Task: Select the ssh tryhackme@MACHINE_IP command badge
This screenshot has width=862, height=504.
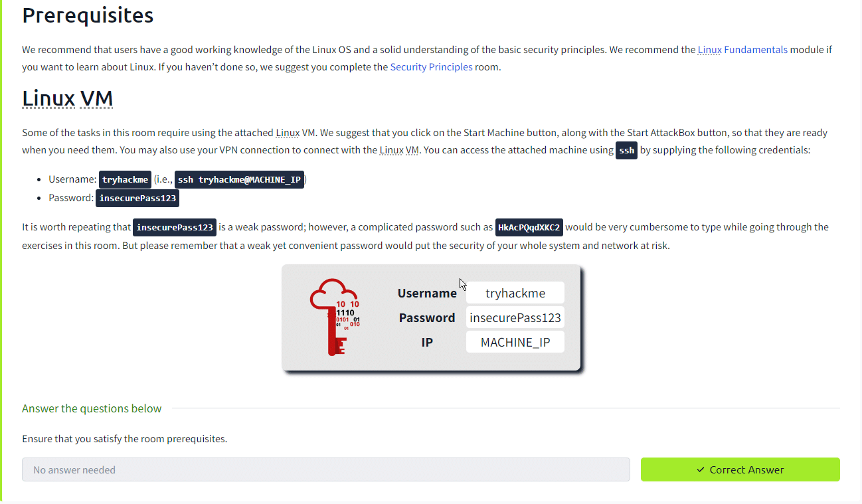Action: (239, 179)
